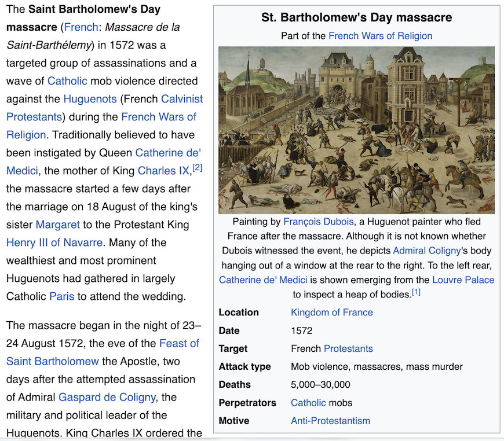This screenshot has width=504, height=441.
Task: Open the Louvre Palace link
Action: (463, 280)
